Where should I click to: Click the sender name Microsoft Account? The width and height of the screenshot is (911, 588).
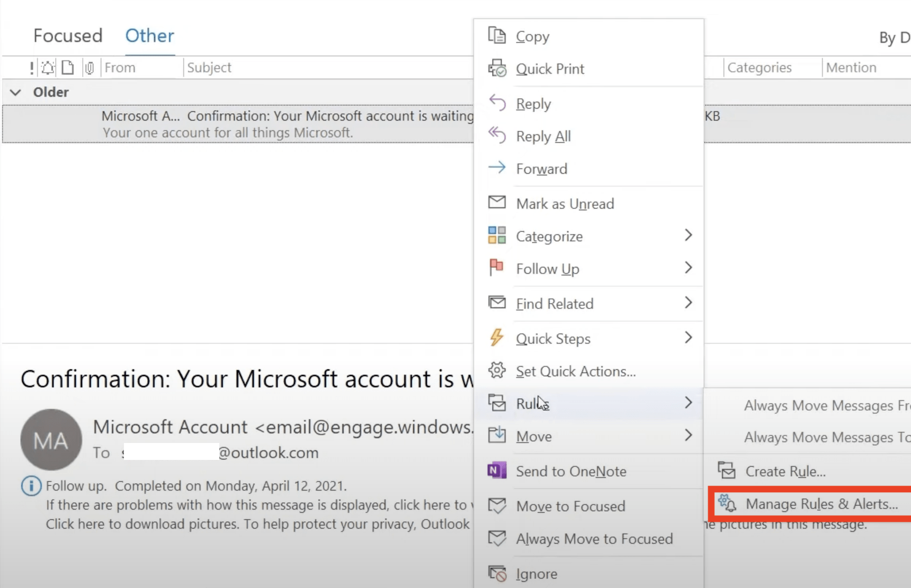(x=170, y=427)
